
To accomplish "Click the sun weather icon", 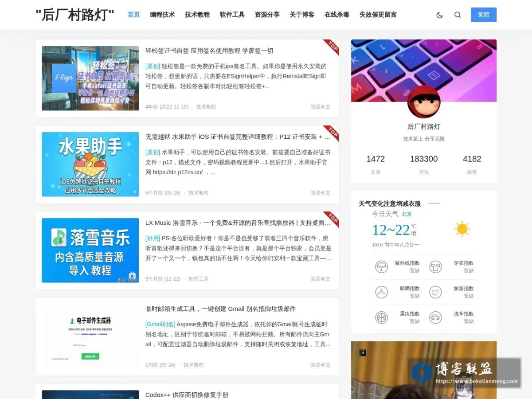I will point(462,229).
